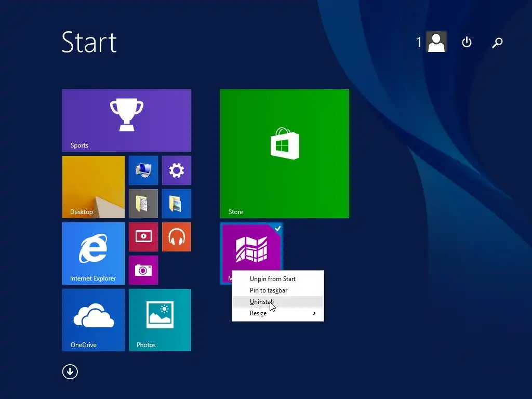Choose Pin to taskbar
The height and width of the screenshot is (399, 532).
pos(278,290)
